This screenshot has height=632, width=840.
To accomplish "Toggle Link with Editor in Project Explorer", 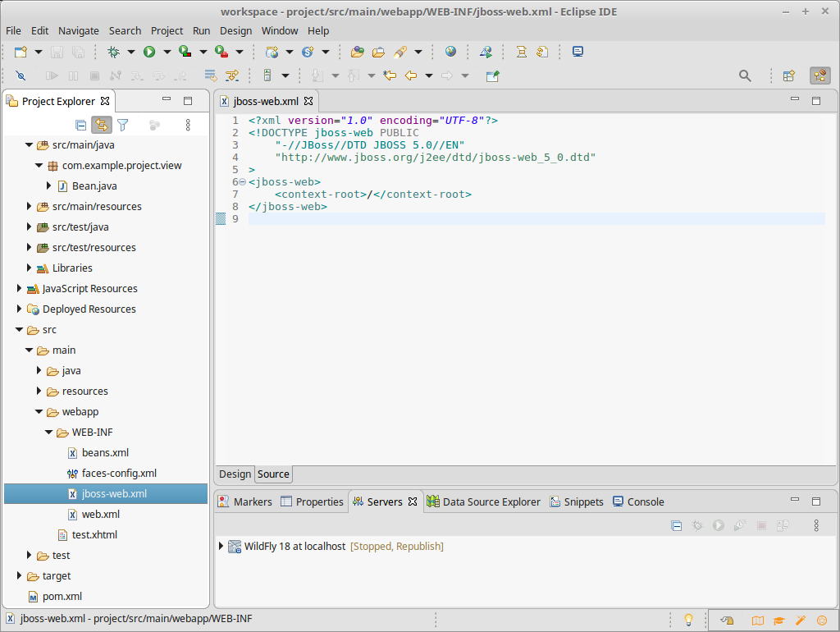I will point(101,125).
